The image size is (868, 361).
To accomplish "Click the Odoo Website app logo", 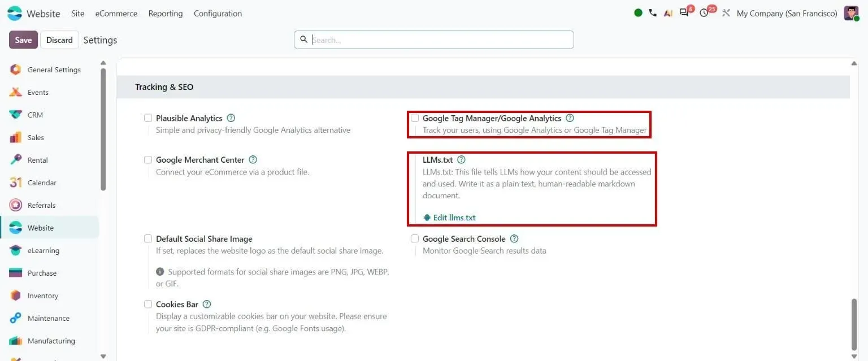I will [15, 13].
